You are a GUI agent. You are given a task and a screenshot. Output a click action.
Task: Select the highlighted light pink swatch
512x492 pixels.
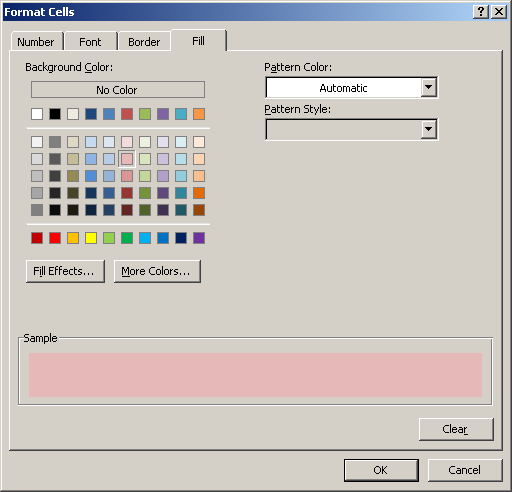tap(127, 159)
